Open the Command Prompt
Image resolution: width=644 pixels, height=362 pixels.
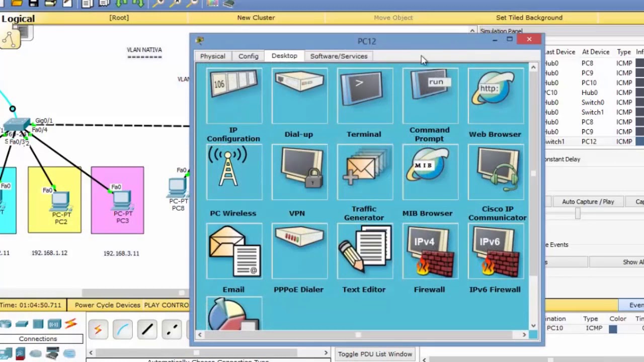(430, 96)
